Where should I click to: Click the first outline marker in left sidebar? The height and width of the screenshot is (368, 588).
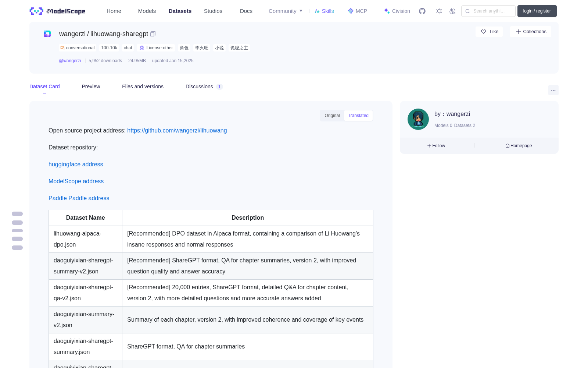[17, 214]
